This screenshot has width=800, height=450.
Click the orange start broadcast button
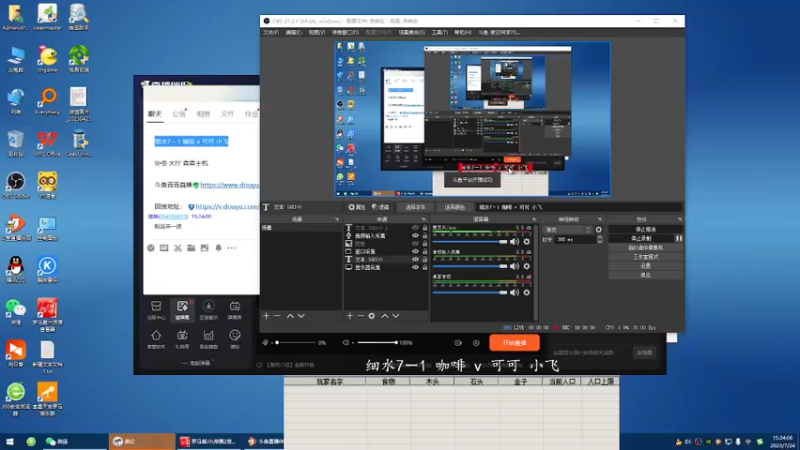click(514, 343)
